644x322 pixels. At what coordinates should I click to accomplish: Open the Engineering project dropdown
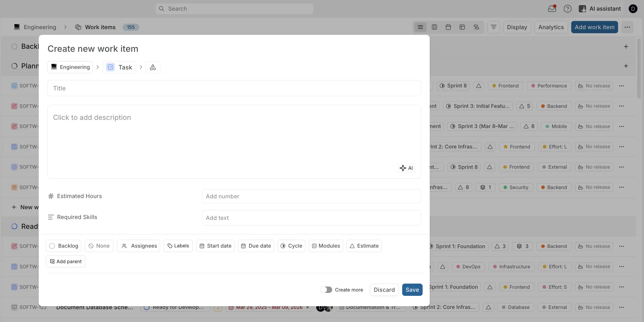tap(70, 67)
